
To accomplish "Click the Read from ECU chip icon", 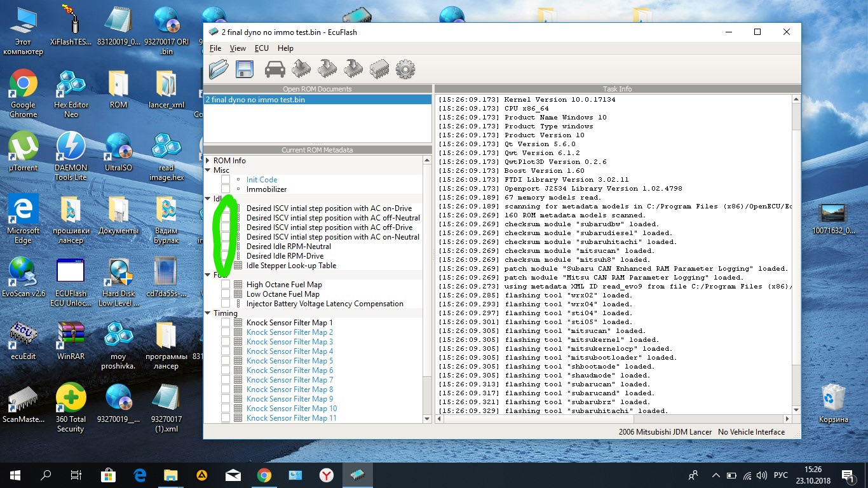I will pos(301,69).
